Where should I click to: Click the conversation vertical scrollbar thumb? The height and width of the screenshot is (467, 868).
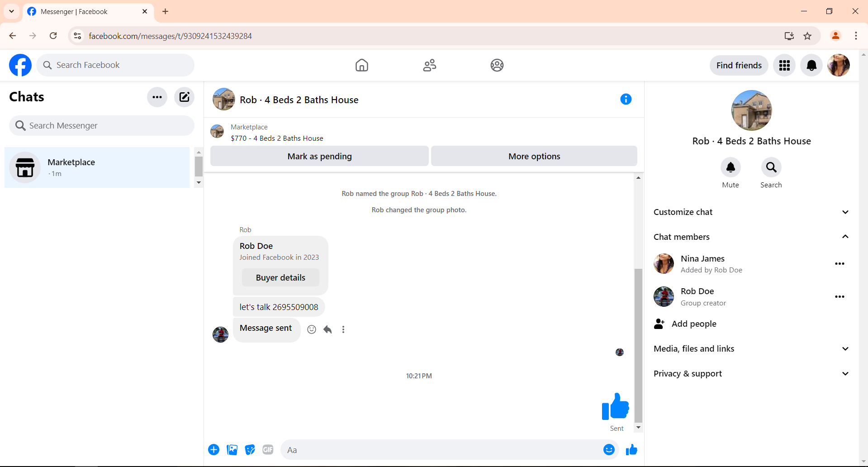638,346
